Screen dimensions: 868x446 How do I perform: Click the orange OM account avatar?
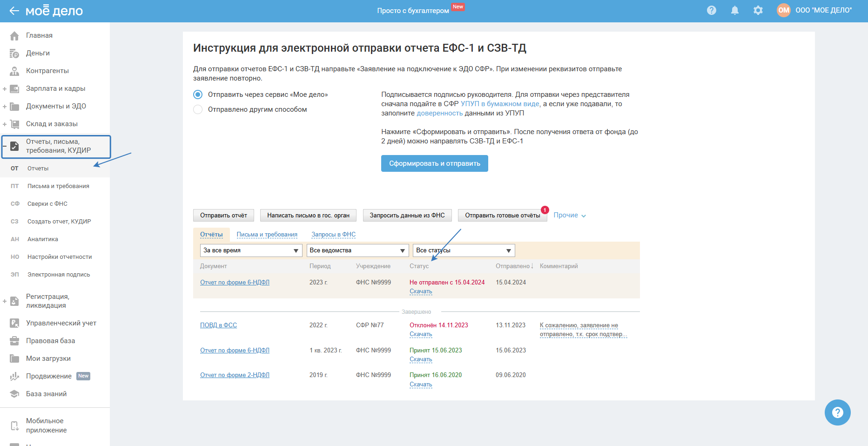click(x=783, y=10)
